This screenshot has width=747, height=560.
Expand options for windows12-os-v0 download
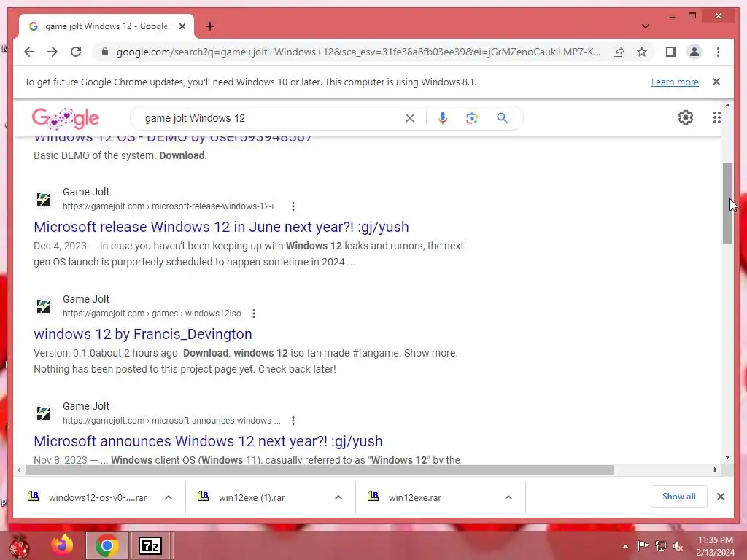(x=169, y=497)
